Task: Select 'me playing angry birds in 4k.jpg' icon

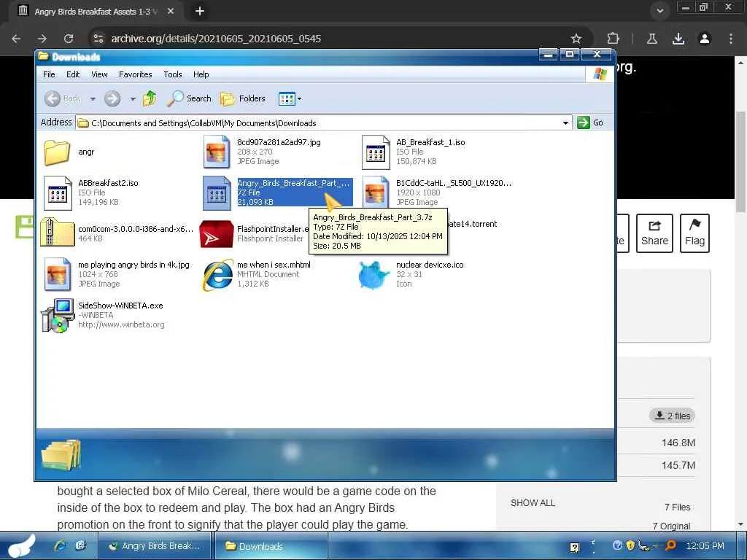Action: [58, 274]
